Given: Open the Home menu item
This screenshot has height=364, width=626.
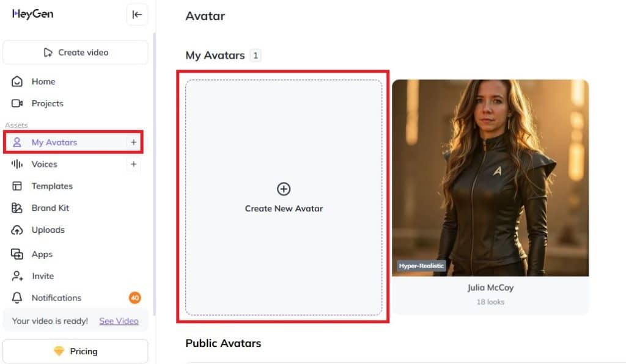Looking at the screenshot, I should [43, 81].
